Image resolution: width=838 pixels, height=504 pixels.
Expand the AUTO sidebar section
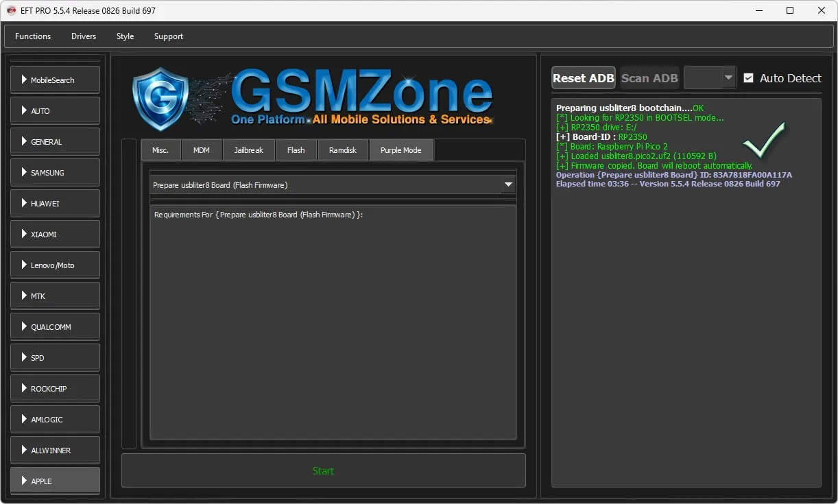click(55, 111)
